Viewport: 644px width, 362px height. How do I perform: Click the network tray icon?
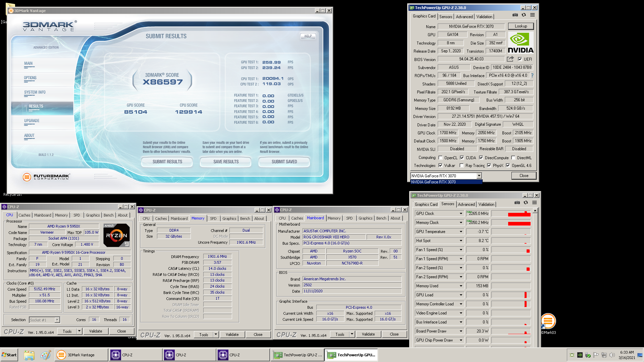pos(604,355)
